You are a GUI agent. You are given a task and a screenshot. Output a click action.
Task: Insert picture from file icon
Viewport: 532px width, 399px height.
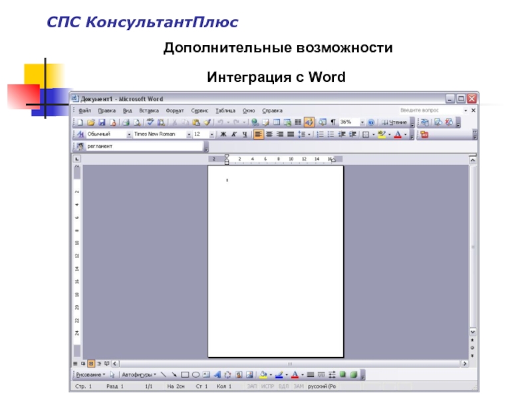coord(249,375)
